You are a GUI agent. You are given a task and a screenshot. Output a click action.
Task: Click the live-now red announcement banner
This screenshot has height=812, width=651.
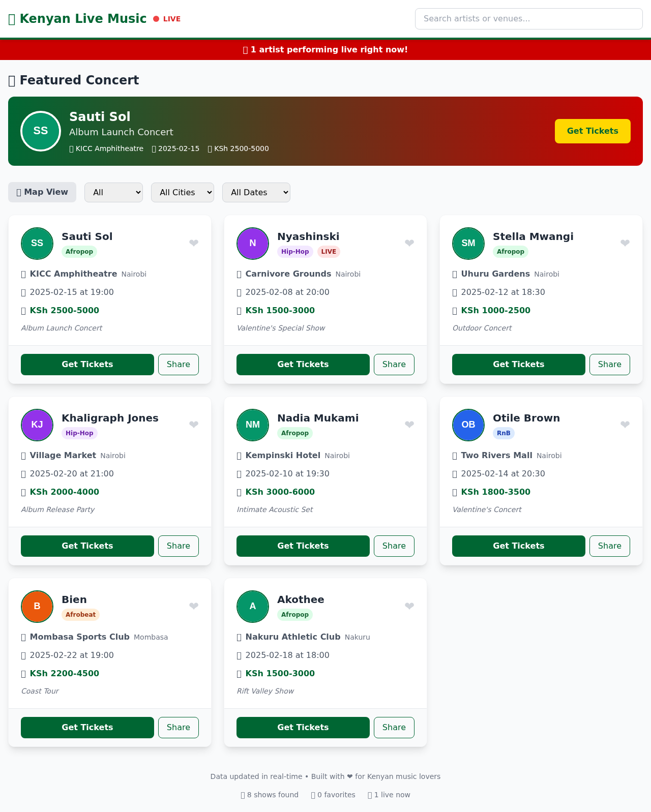tap(325, 50)
